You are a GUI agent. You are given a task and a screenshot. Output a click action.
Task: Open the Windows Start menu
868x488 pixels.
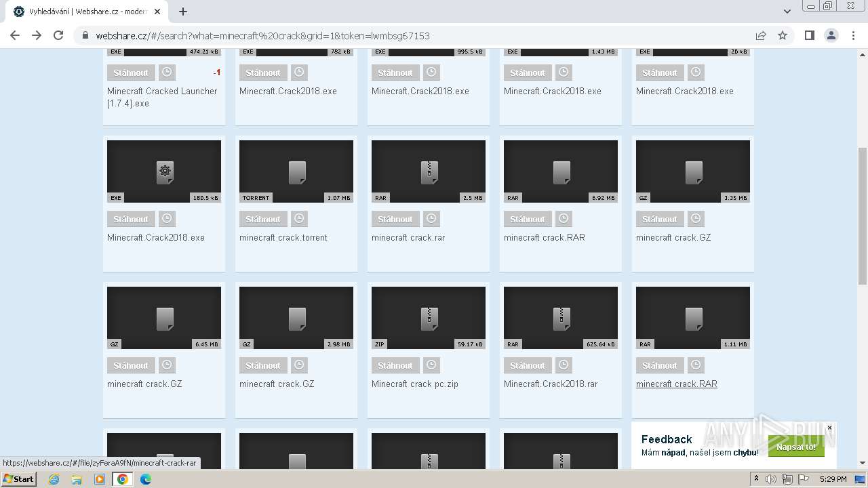click(19, 479)
